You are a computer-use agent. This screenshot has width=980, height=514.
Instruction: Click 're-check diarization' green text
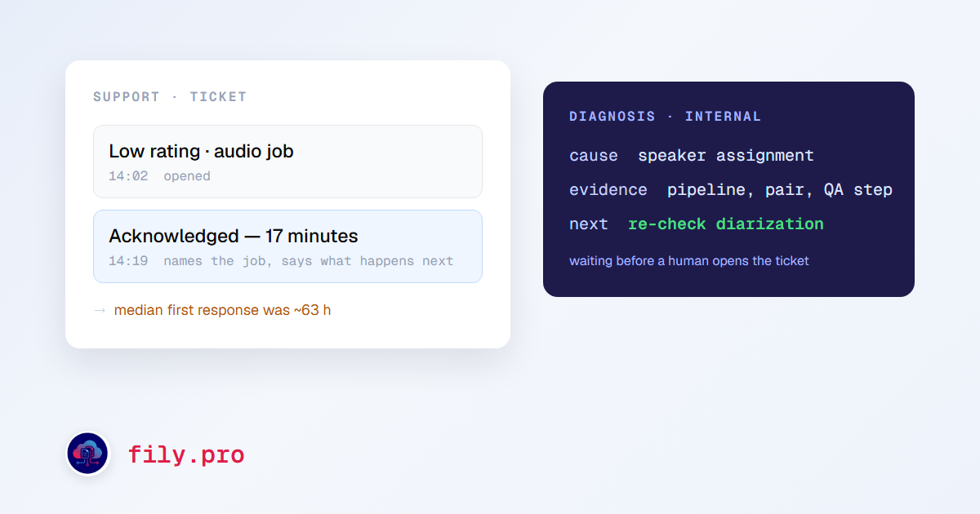[x=726, y=224]
